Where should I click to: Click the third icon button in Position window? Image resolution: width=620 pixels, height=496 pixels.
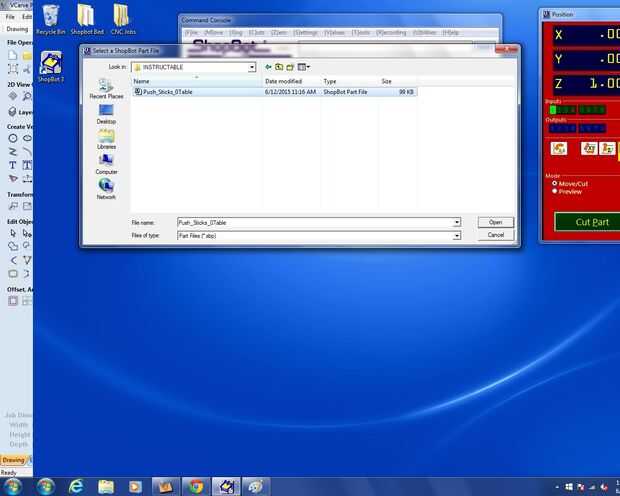coord(607,148)
